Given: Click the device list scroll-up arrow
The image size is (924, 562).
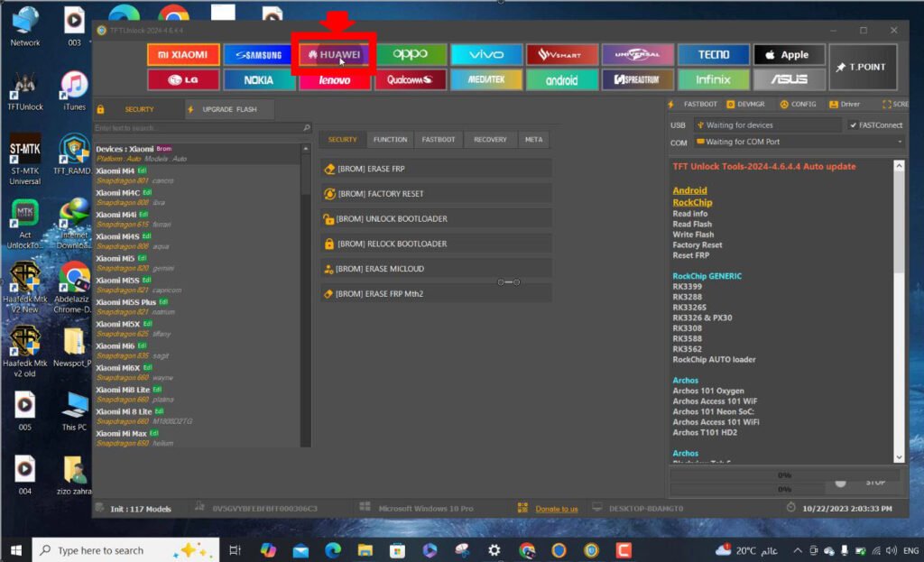Looking at the screenshot, I should 305,149.
